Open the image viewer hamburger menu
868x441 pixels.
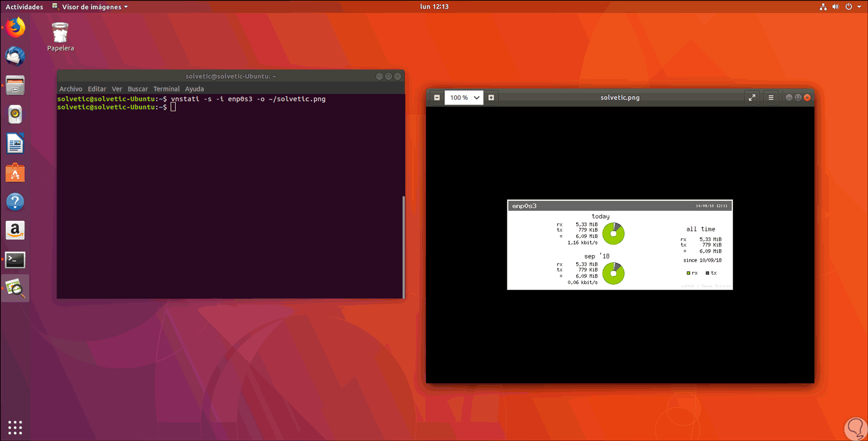771,98
